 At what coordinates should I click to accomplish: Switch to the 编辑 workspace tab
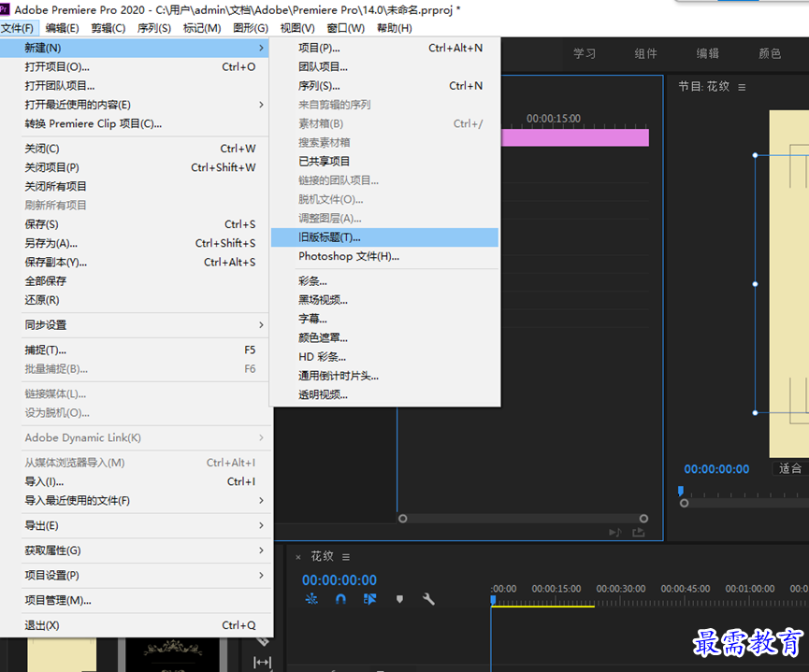pyautogui.click(x=708, y=53)
